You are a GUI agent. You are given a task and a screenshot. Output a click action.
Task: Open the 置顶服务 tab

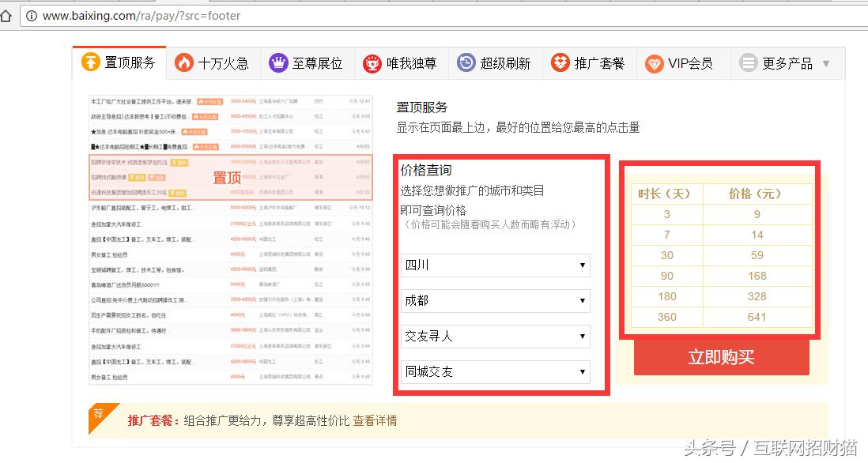[119, 62]
